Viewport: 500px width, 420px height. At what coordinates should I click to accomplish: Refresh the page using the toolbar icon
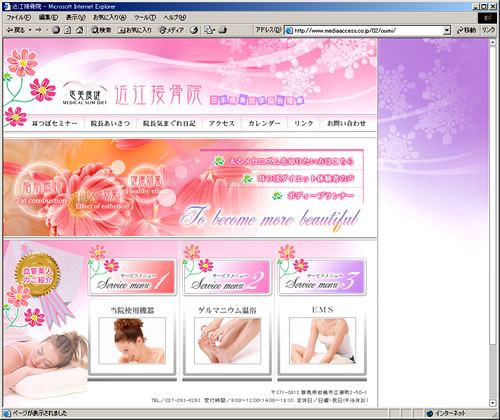tap(68, 30)
